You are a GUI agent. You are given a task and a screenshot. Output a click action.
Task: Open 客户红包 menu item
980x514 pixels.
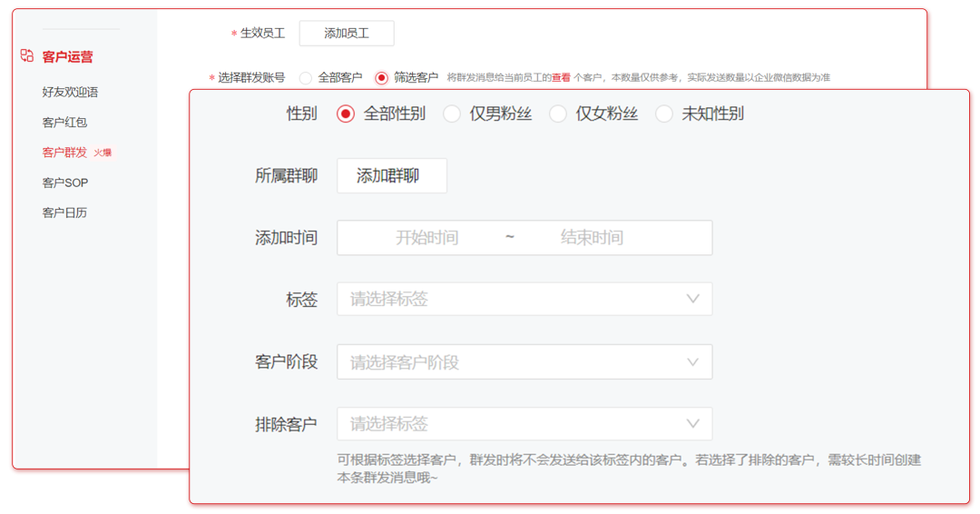click(x=64, y=123)
